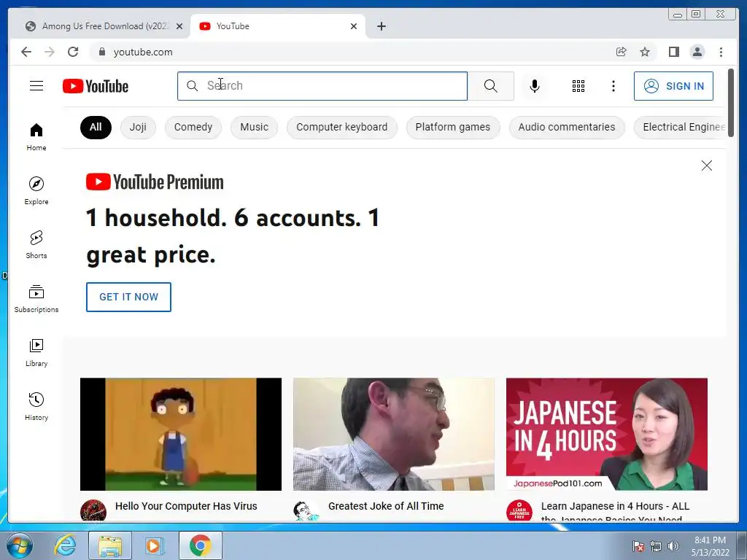The image size is (747, 560).
Task: Open the Windows Start menu
Action: coord(20,545)
